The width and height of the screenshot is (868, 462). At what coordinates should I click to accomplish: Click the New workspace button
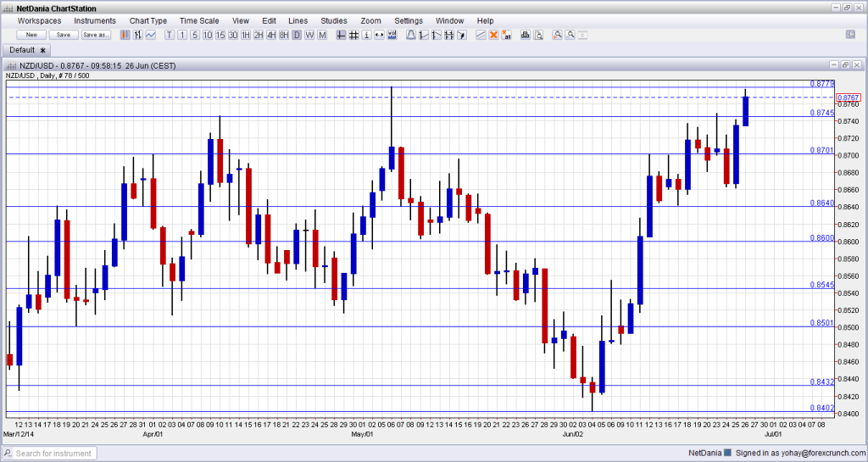click(31, 35)
